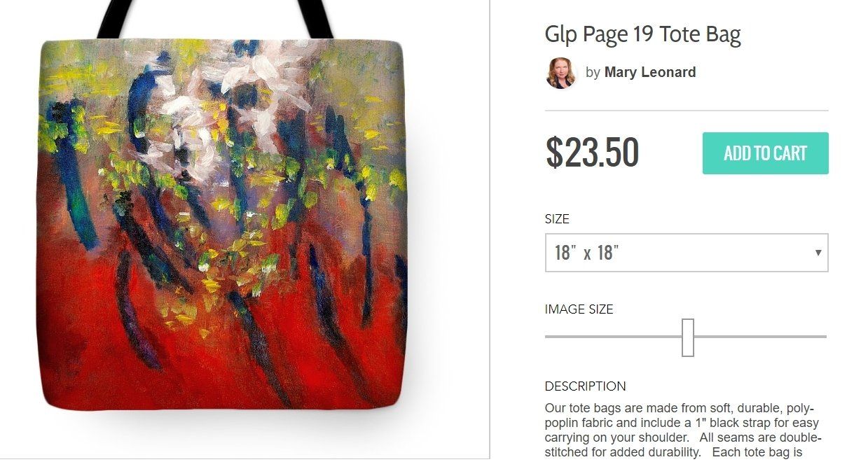Click the Glp Page 19 Tote Bag title
868x462 pixels.
[x=642, y=34]
